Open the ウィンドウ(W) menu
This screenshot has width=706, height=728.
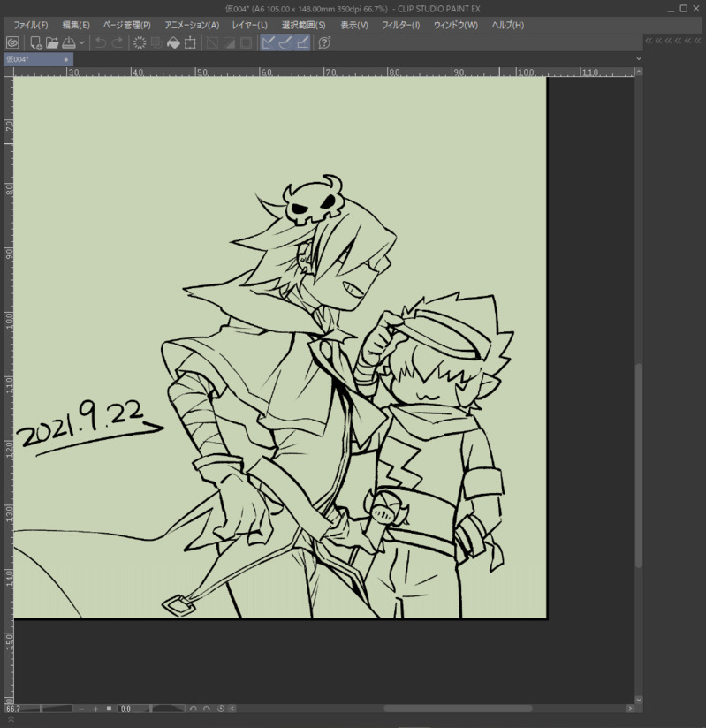[x=456, y=25]
